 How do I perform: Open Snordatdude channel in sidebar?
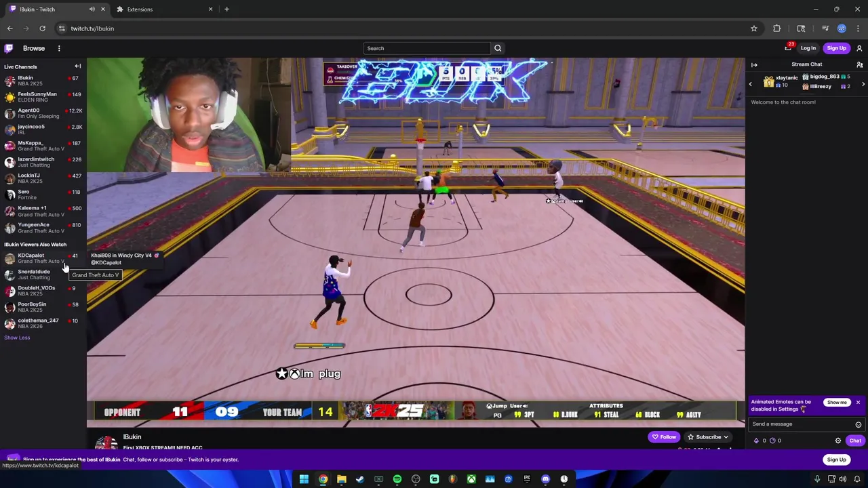(43, 274)
